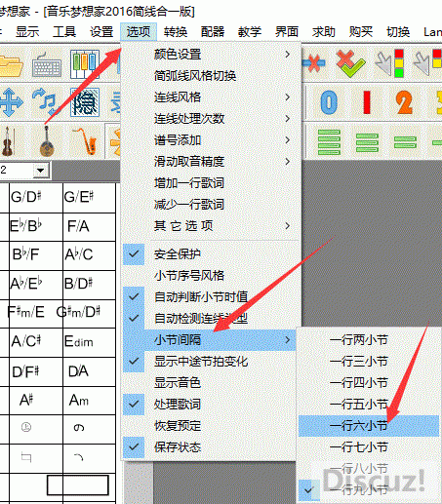Open the 求助 menu

coord(324,32)
